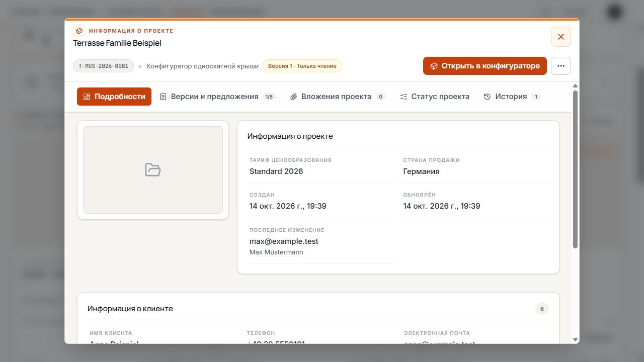
Task: Show the История tab
Action: point(512,97)
